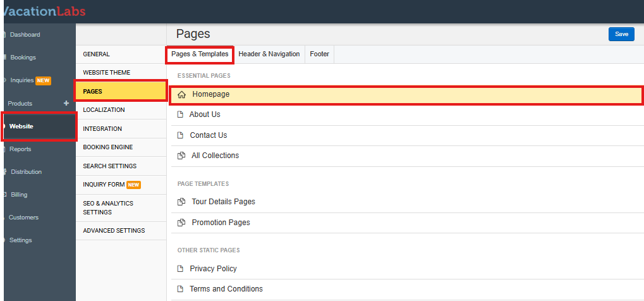The width and height of the screenshot is (644, 301).
Task: Select the Pages & Templates tab
Action: tap(200, 54)
